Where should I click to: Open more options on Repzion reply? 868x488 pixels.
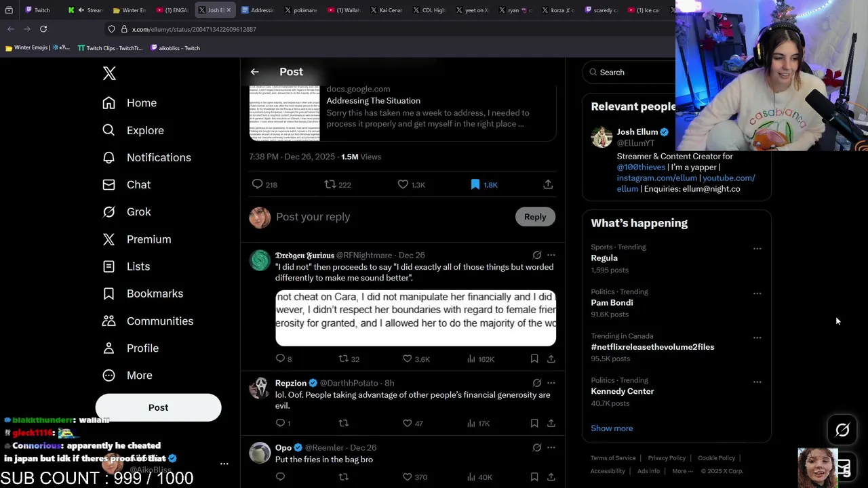click(x=551, y=383)
